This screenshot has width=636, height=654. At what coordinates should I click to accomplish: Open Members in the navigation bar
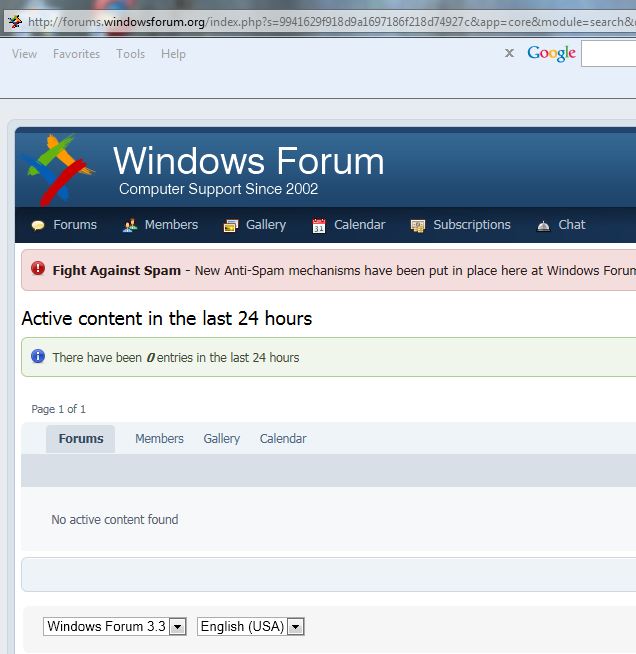[x=171, y=225]
